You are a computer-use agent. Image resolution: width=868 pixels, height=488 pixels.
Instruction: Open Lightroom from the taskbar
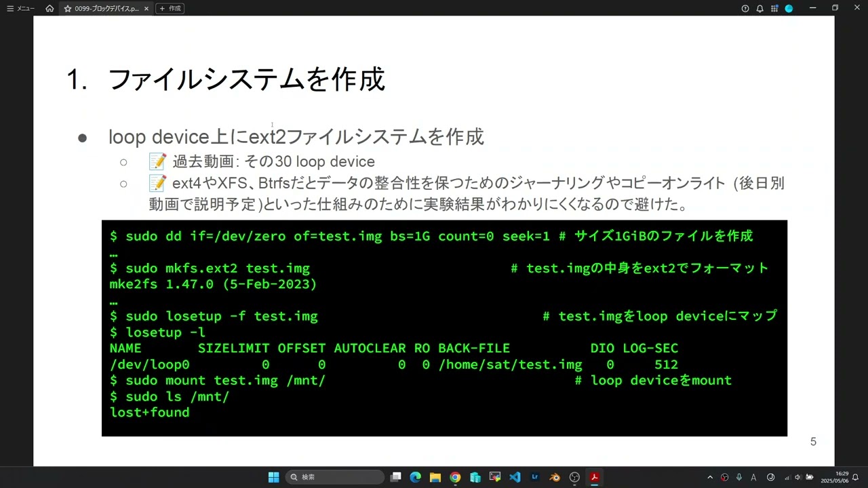pyautogui.click(x=534, y=477)
